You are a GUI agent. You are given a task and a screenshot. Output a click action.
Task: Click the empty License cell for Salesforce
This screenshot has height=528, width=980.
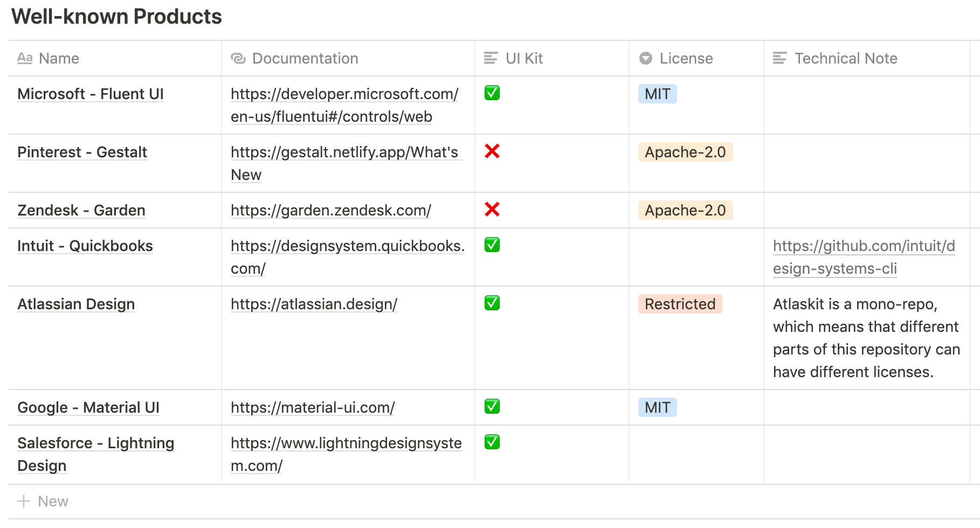pos(696,454)
